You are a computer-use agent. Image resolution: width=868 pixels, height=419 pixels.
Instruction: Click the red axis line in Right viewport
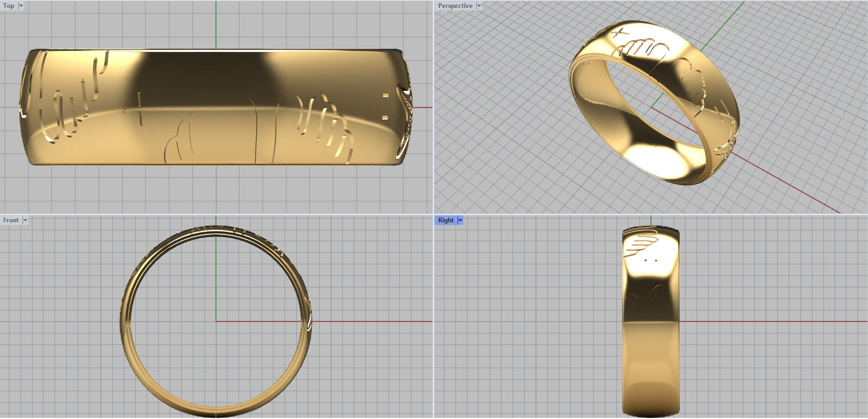point(770,321)
